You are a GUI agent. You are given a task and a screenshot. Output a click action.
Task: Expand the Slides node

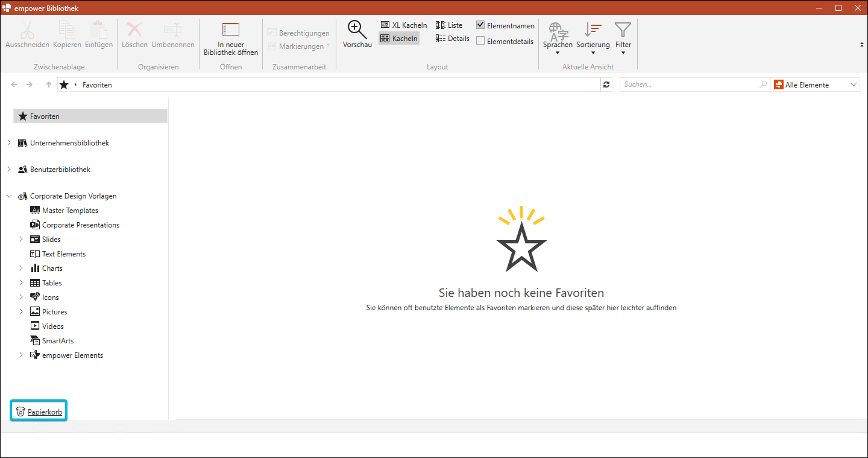[21, 240]
